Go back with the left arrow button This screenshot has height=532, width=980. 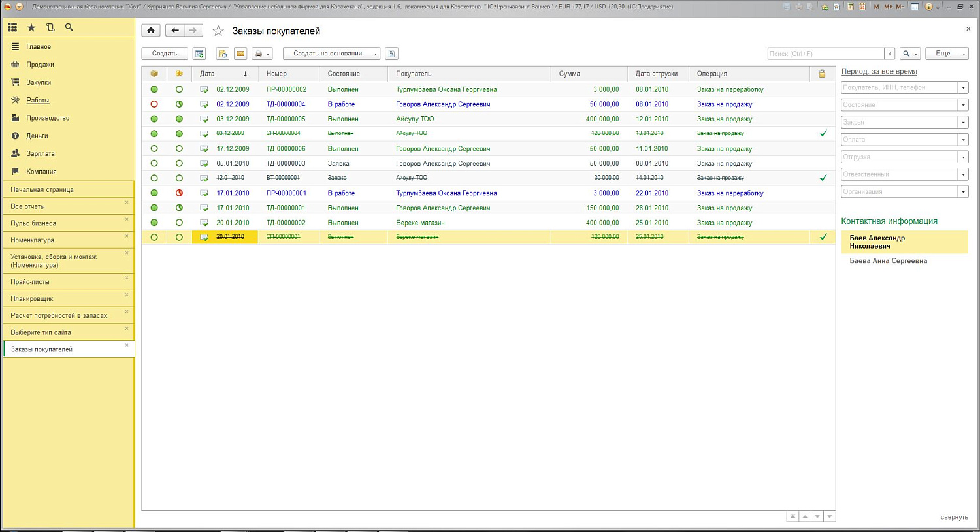(x=174, y=31)
